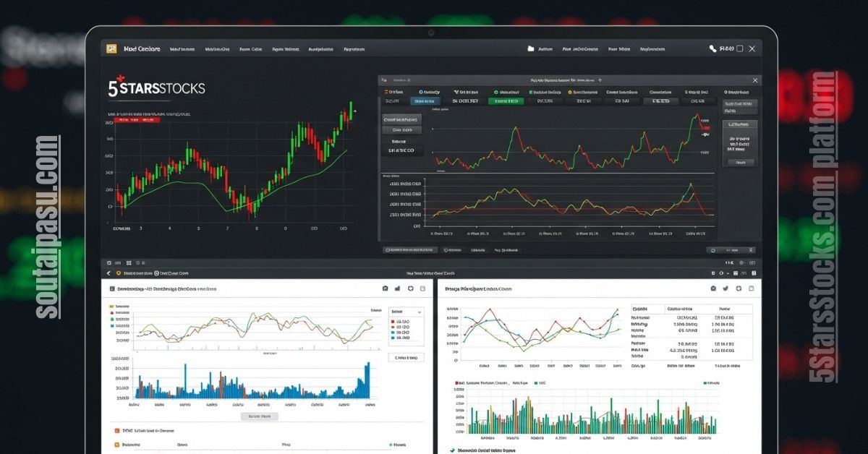Click the phone icon in the top bar
This screenshot has height=454, width=868.
tap(712, 48)
